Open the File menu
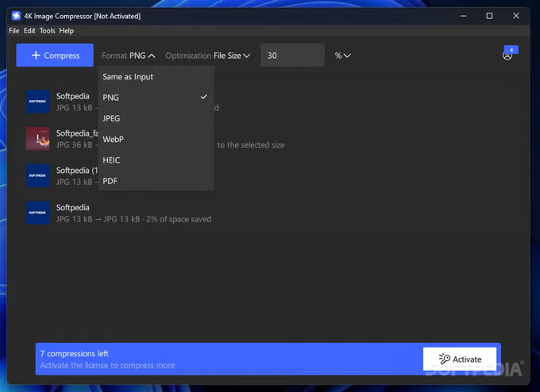 (14, 31)
